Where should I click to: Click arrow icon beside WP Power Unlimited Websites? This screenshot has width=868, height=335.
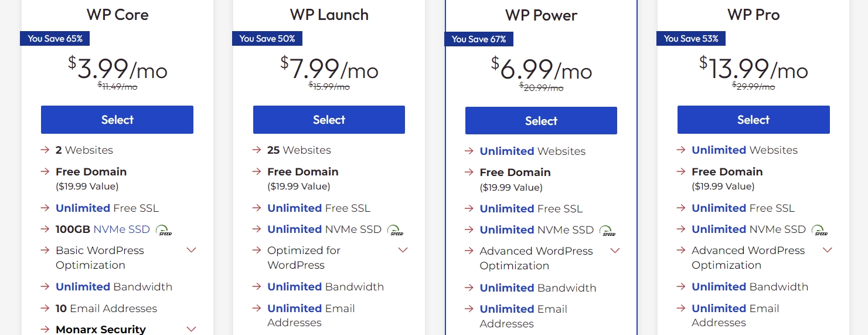469,151
